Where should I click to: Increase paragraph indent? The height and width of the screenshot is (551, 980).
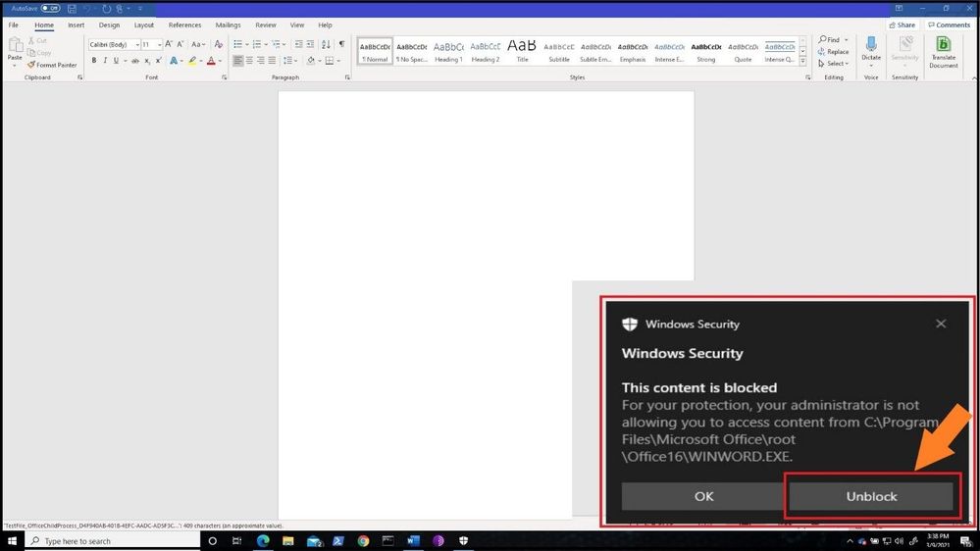tap(310, 44)
